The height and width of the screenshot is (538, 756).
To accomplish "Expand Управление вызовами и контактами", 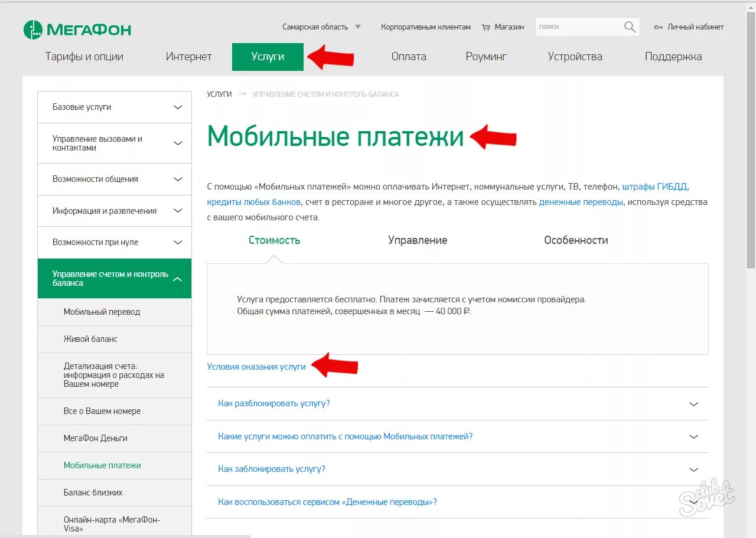I will pos(115,143).
